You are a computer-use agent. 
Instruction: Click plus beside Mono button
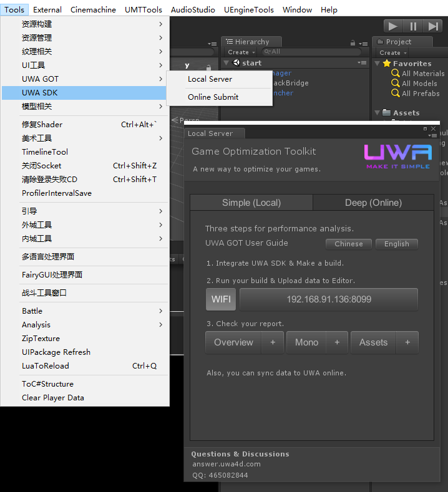[x=337, y=342]
